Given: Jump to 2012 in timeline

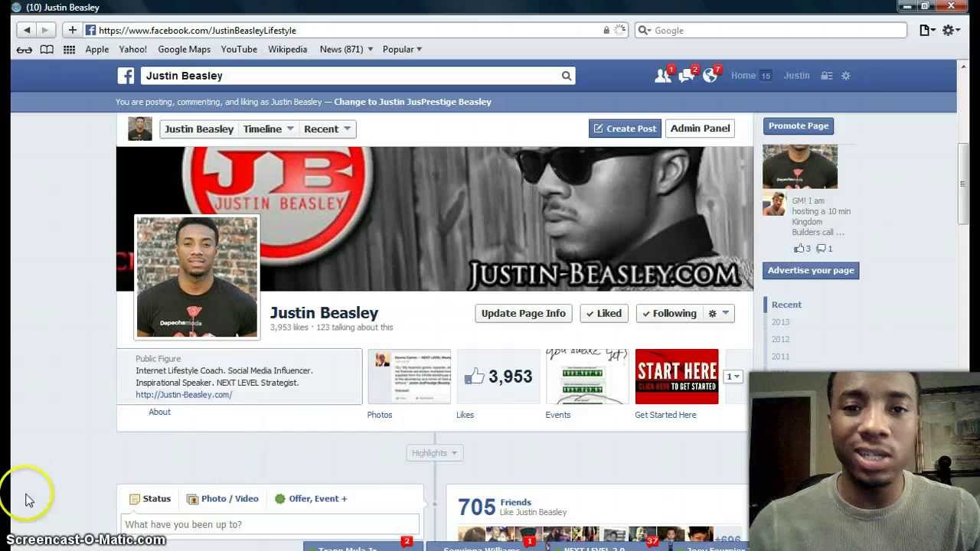Looking at the screenshot, I should pyautogui.click(x=780, y=339).
